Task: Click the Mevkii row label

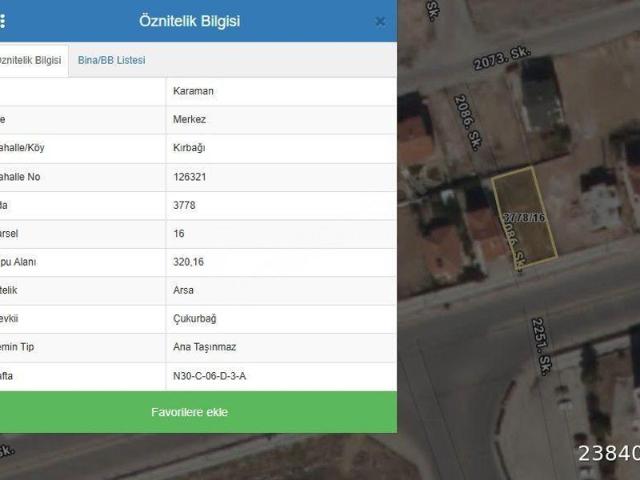Action: (9, 319)
